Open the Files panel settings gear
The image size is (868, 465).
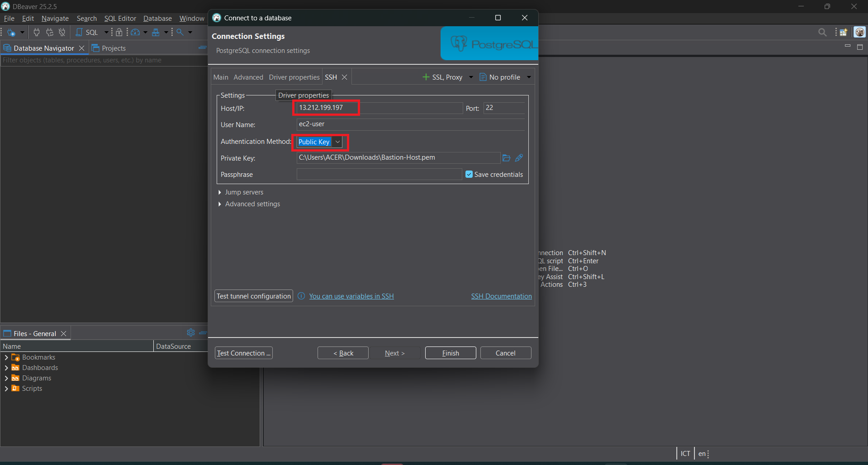[190, 333]
